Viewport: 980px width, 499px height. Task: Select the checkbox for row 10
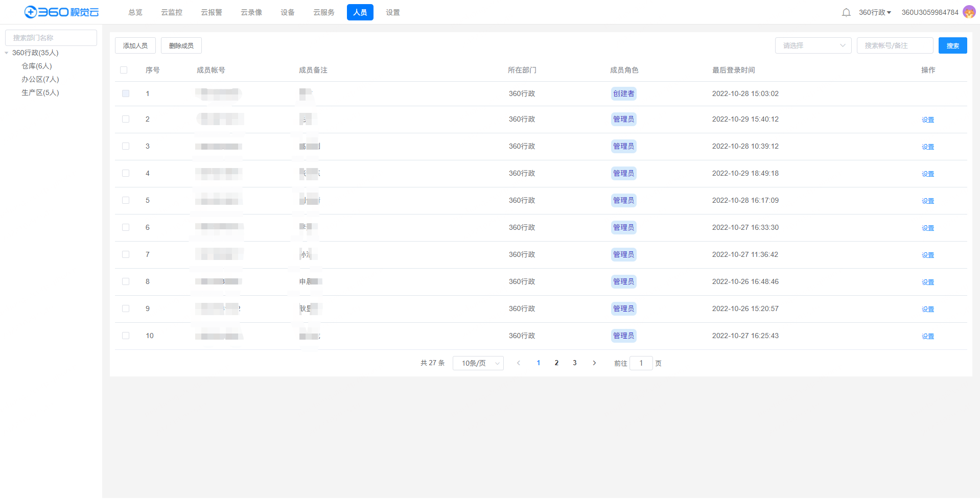[126, 336]
